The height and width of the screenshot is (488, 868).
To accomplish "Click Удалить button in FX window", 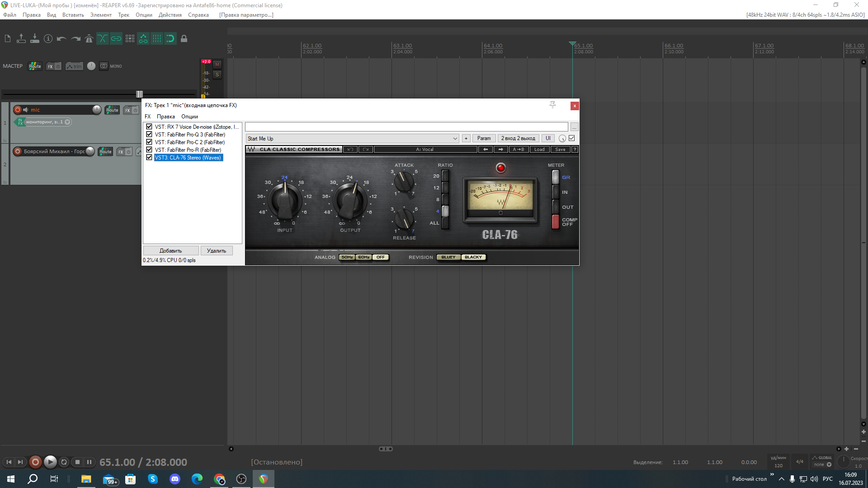I will coord(217,251).
